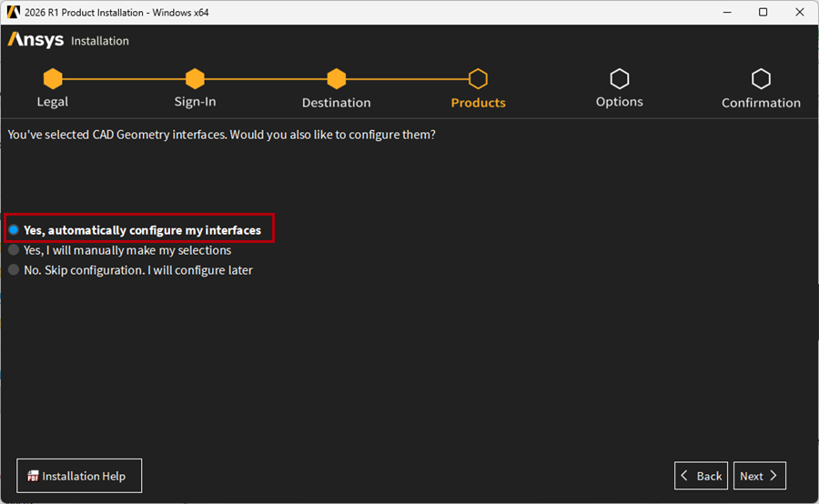Image resolution: width=819 pixels, height=504 pixels.
Task: Click the Products step hexagon icon
Action: [478, 79]
